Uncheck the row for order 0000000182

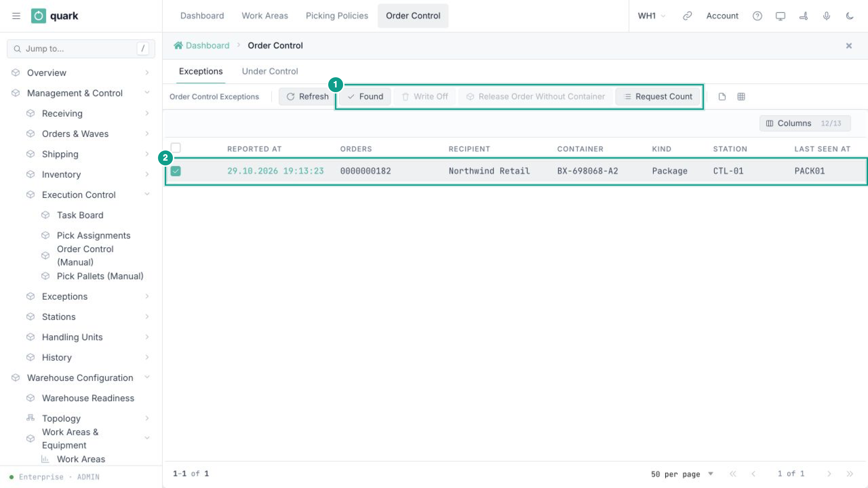click(176, 171)
